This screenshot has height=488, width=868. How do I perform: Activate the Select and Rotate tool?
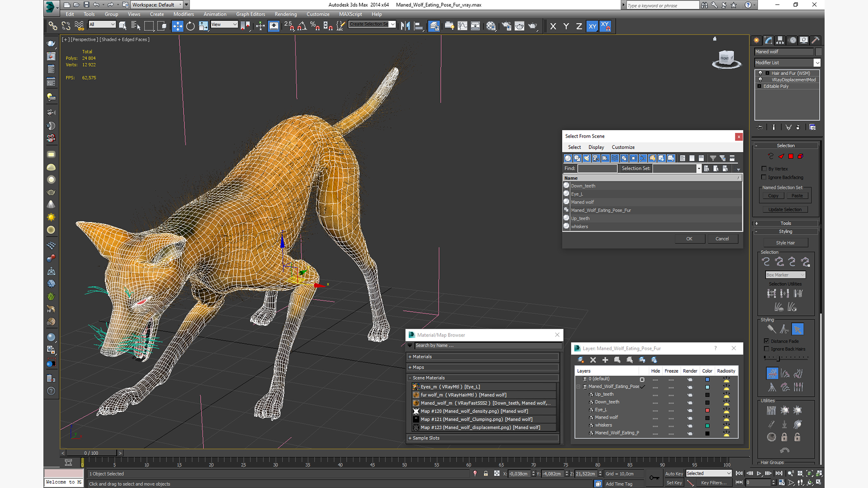tap(190, 26)
